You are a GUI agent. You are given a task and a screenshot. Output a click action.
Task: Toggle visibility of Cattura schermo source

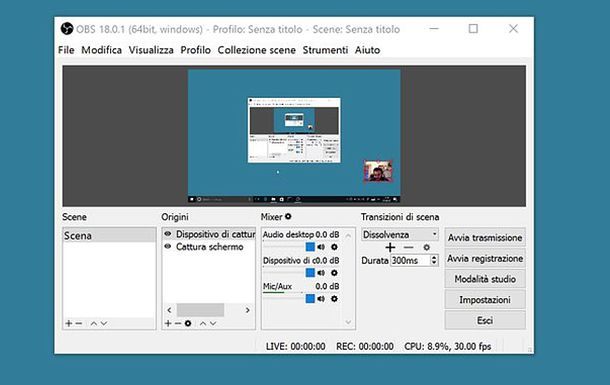tap(168, 246)
